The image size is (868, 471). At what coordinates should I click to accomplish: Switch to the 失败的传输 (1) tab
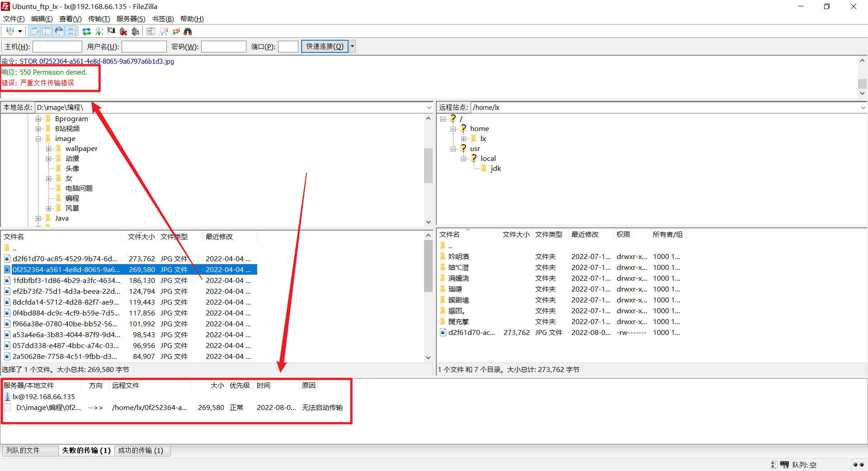pos(86,451)
